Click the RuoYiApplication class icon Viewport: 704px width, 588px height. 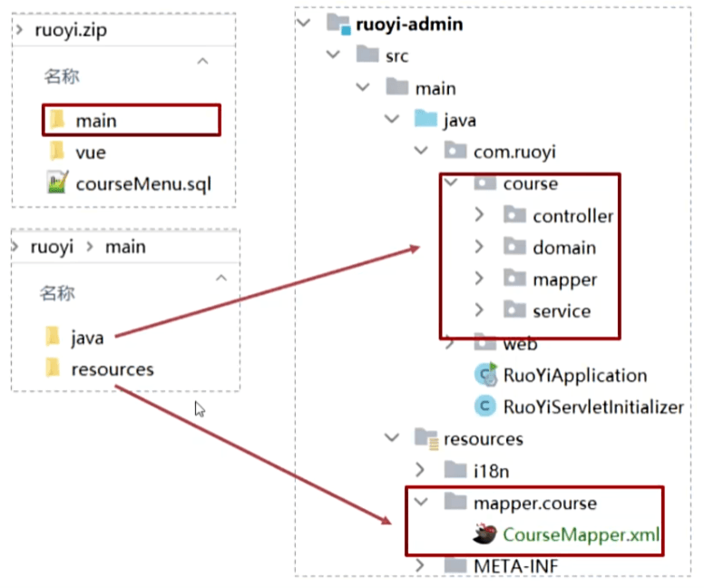click(486, 375)
